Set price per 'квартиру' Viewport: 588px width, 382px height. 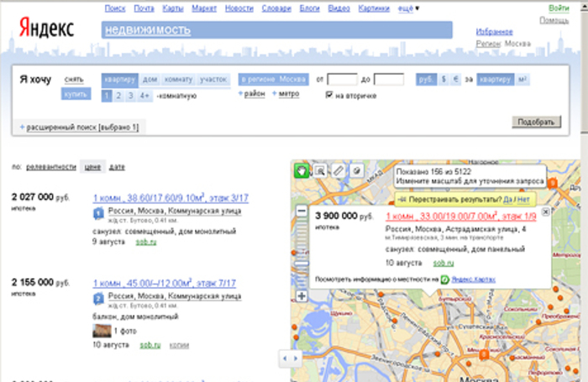(x=496, y=80)
